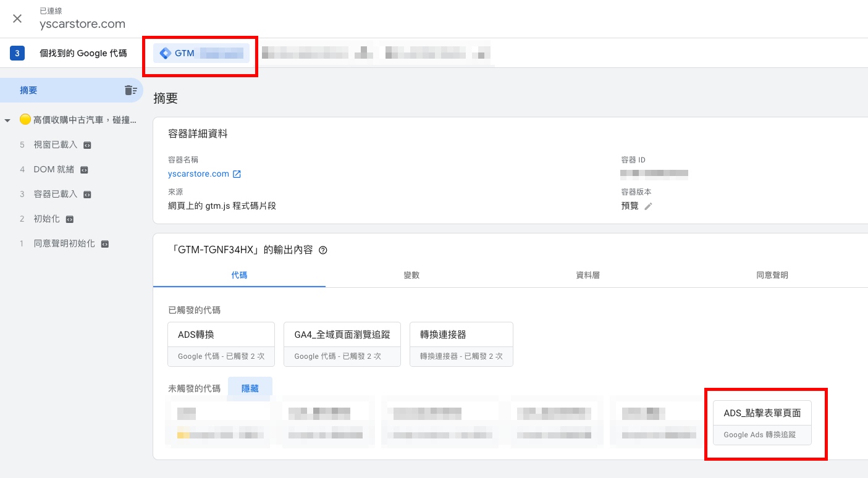The height and width of the screenshot is (478, 868).
Task: Open the ADS_點擊表單頁面 unfired tag card
Action: click(762, 422)
